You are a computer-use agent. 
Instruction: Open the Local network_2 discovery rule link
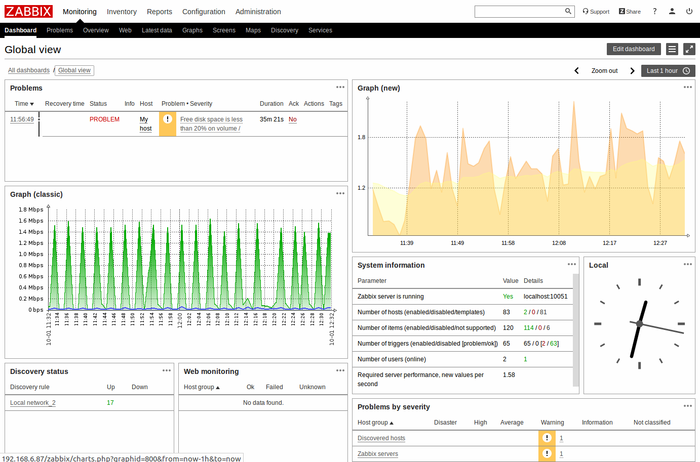(x=33, y=402)
